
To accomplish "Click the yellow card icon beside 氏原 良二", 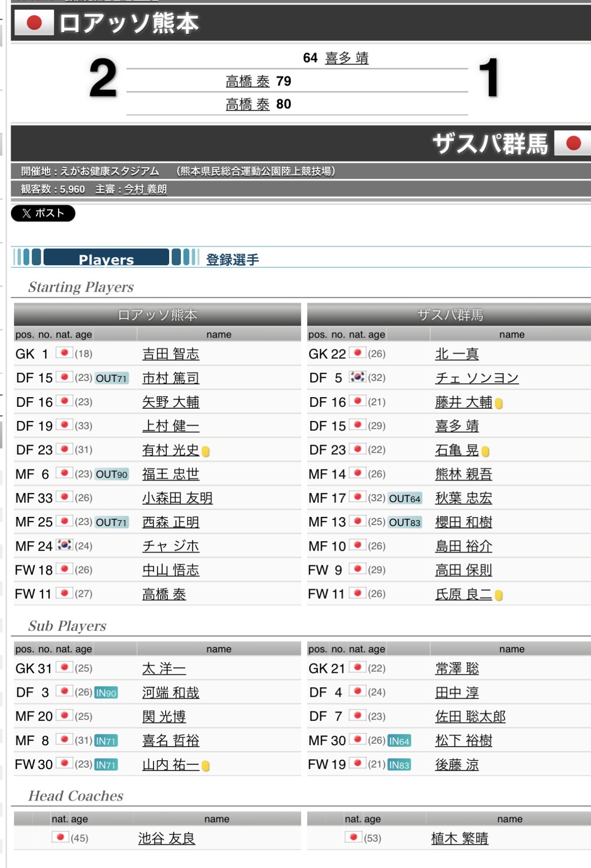I will point(499,595).
